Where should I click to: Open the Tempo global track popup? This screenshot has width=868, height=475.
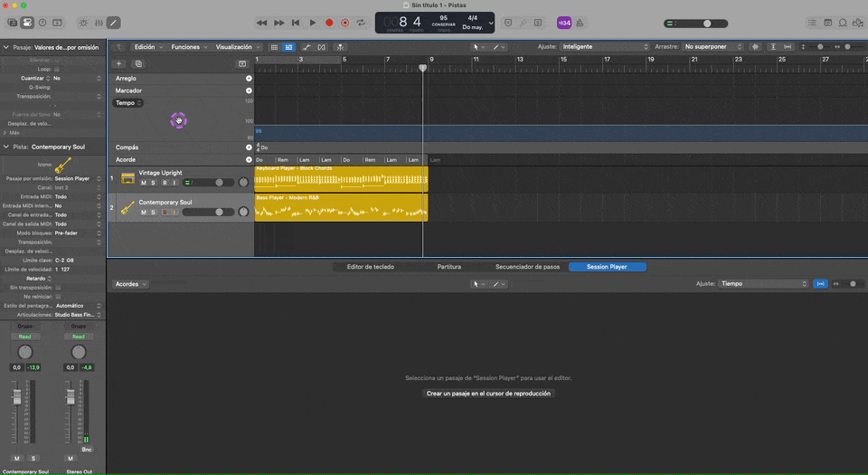(x=127, y=103)
